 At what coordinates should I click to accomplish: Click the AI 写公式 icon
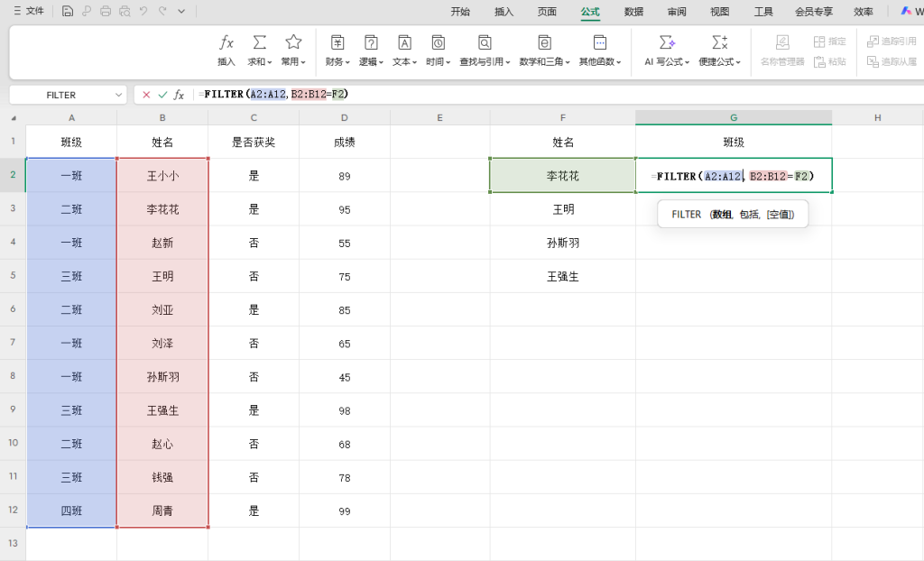667,42
